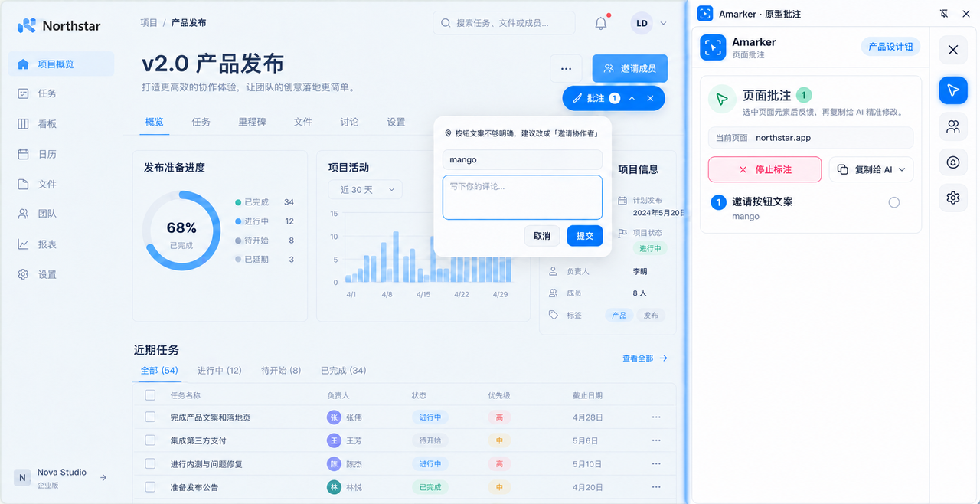This screenshot has height=504, width=980.
Task: Click the Northstar logo
Action: (59, 25)
